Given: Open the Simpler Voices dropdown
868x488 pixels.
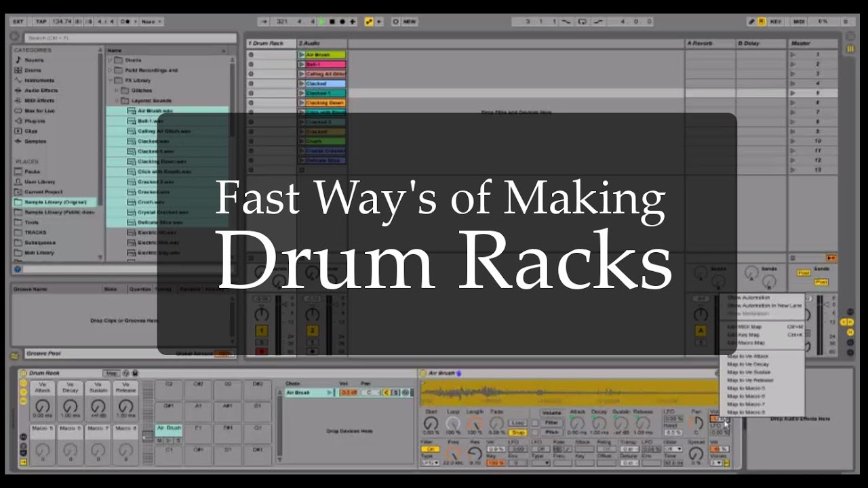Looking at the screenshot, I should (717, 463).
